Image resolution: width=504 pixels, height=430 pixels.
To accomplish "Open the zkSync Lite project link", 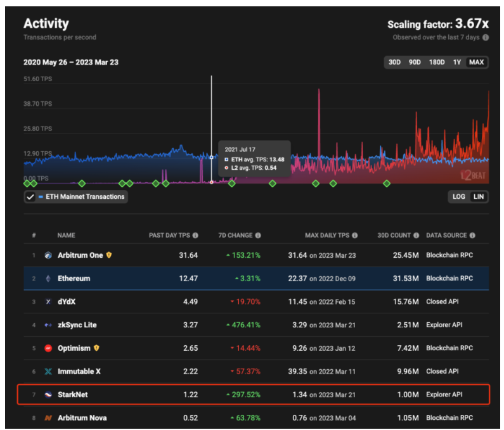I will tap(77, 325).
